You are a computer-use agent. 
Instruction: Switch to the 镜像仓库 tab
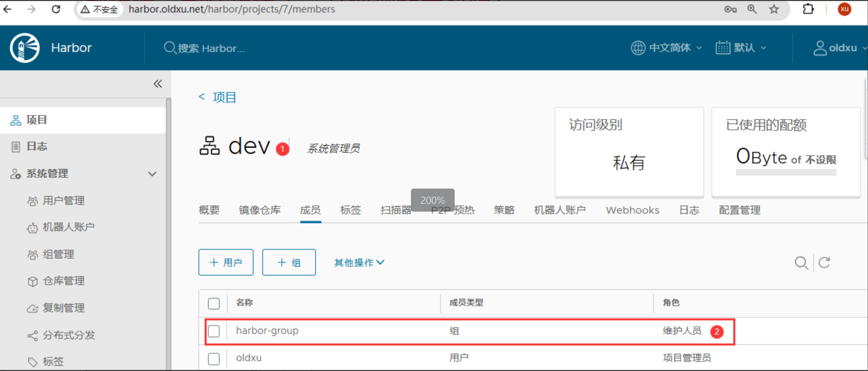click(260, 210)
